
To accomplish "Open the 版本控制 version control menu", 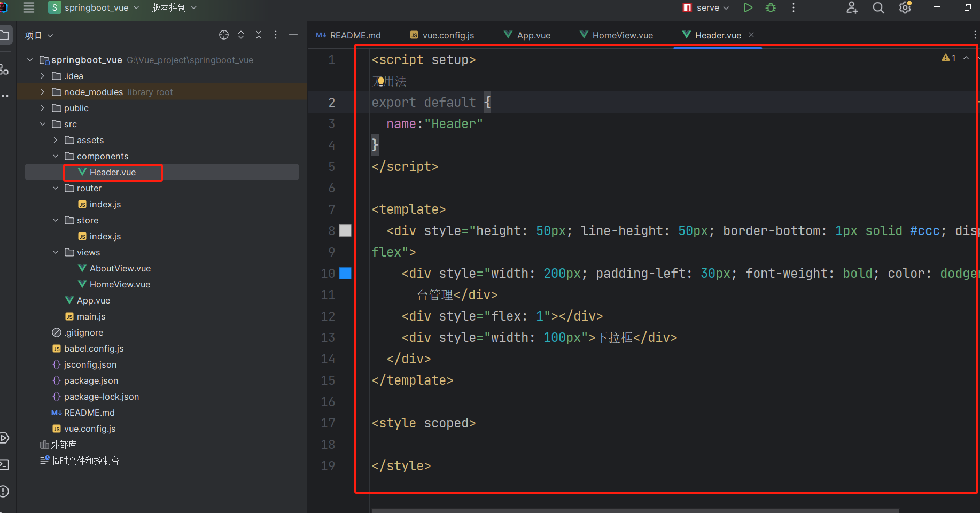I will pyautogui.click(x=174, y=7).
